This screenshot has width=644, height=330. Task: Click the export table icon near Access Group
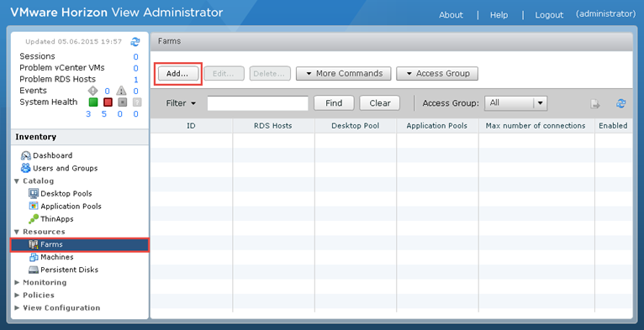(x=595, y=104)
